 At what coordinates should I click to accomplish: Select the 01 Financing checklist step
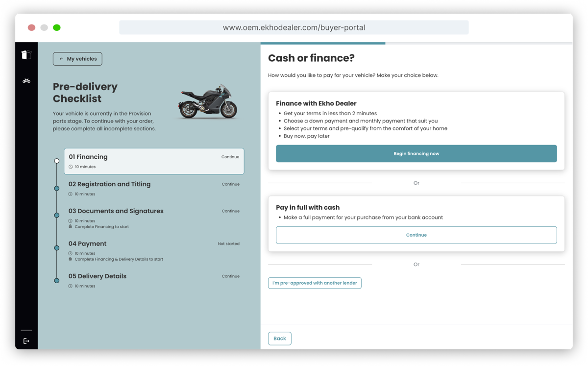click(x=154, y=161)
